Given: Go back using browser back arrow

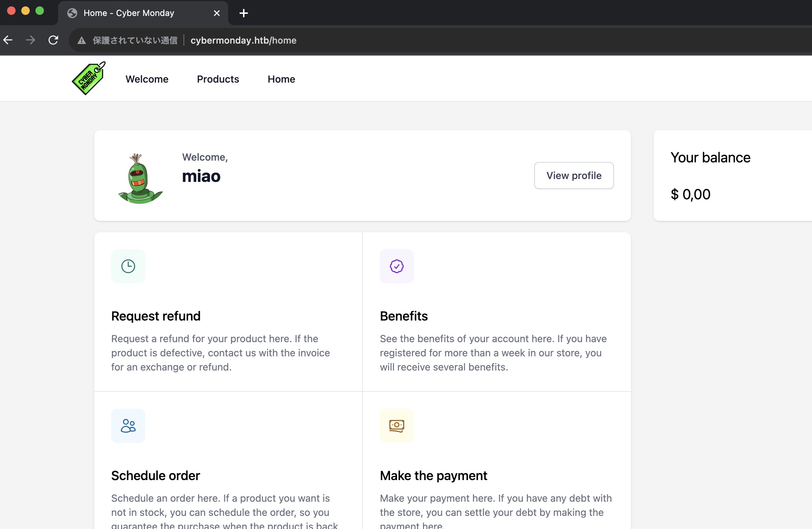Looking at the screenshot, I should (8, 40).
